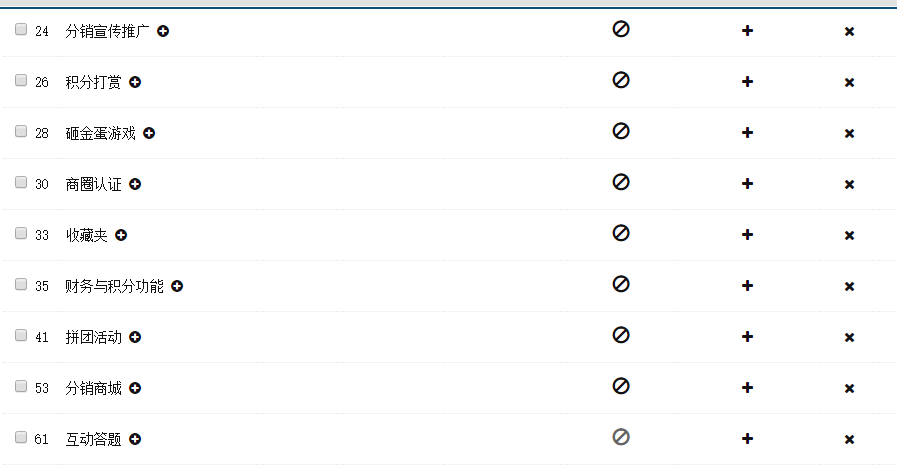The height and width of the screenshot is (473, 897).
Task: Delete the 砸金蛋游戏 row with X icon
Action: pyautogui.click(x=849, y=134)
